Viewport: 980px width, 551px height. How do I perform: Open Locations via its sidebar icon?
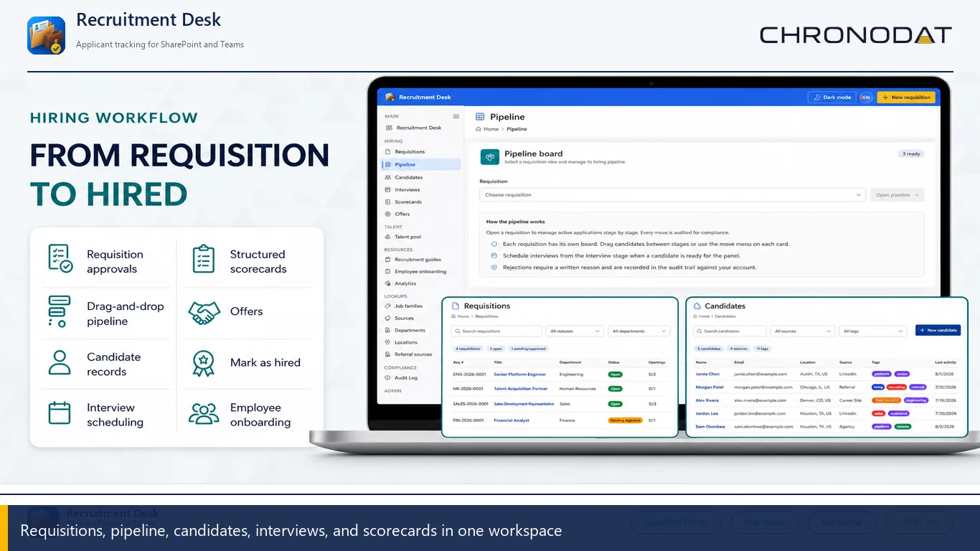click(388, 342)
